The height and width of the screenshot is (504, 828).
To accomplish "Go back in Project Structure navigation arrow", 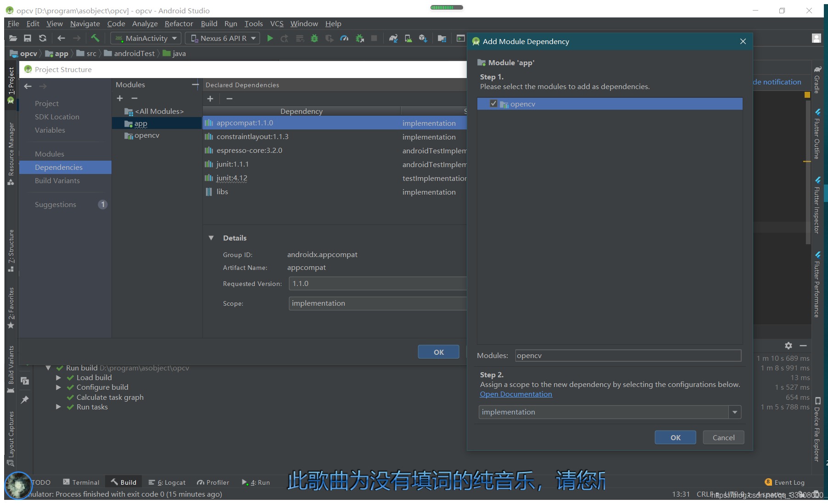I will click(28, 86).
